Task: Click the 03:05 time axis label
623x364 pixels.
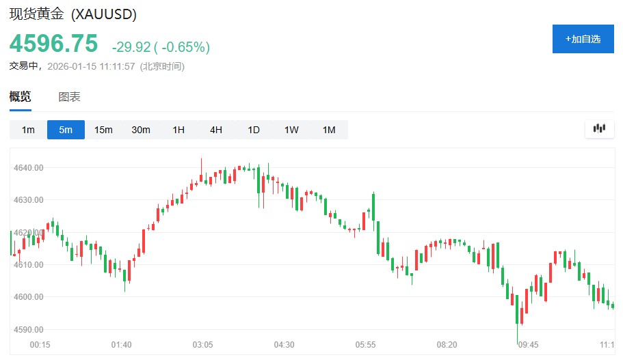Action: (202, 345)
